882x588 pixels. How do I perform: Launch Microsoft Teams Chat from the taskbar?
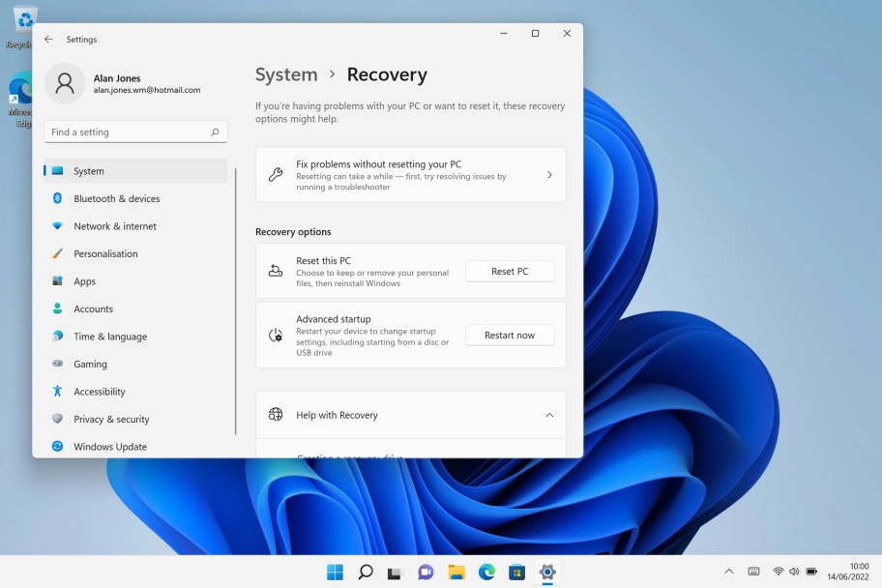425,572
